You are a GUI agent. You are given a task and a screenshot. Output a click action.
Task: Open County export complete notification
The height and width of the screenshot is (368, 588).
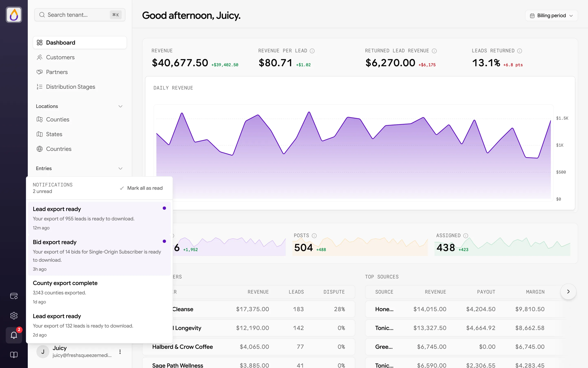click(x=99, y=292)
